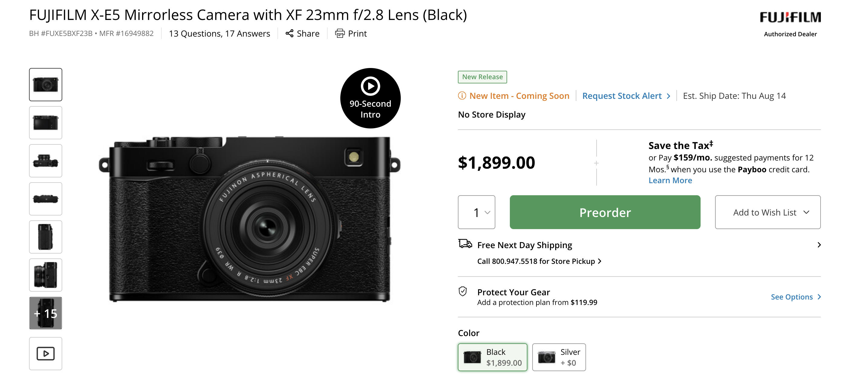Open the quantity dropdown
868x379 pixels.
(476, 212)
